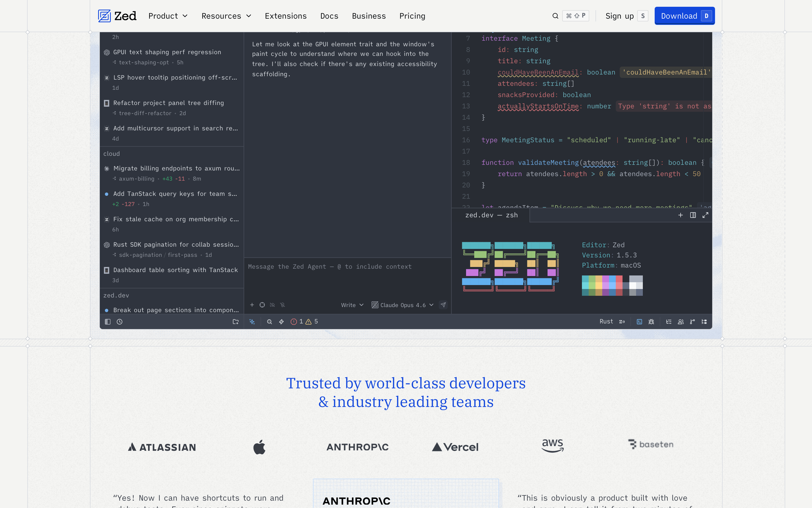Split the terminal pane icon
The width and height of the screenshot is (812, 508).
(x=693, y=215)
